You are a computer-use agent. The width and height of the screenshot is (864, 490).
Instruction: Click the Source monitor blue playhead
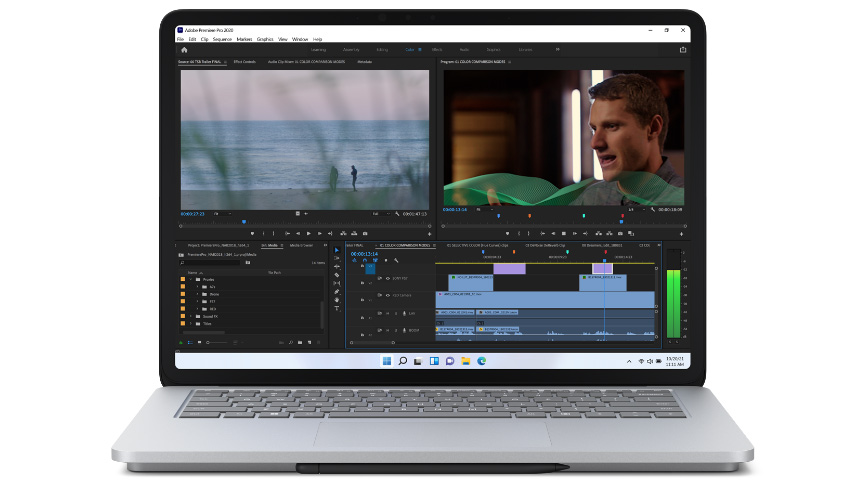(244, 222)
